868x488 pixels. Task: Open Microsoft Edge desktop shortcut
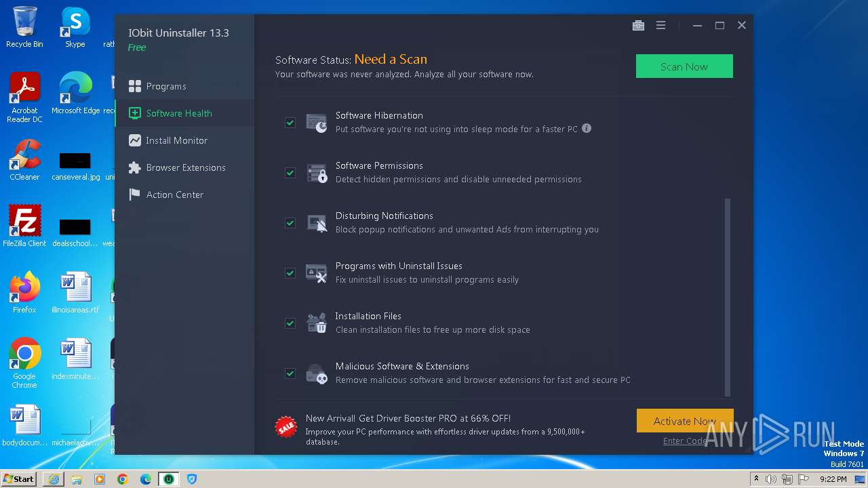coord(75,93)
